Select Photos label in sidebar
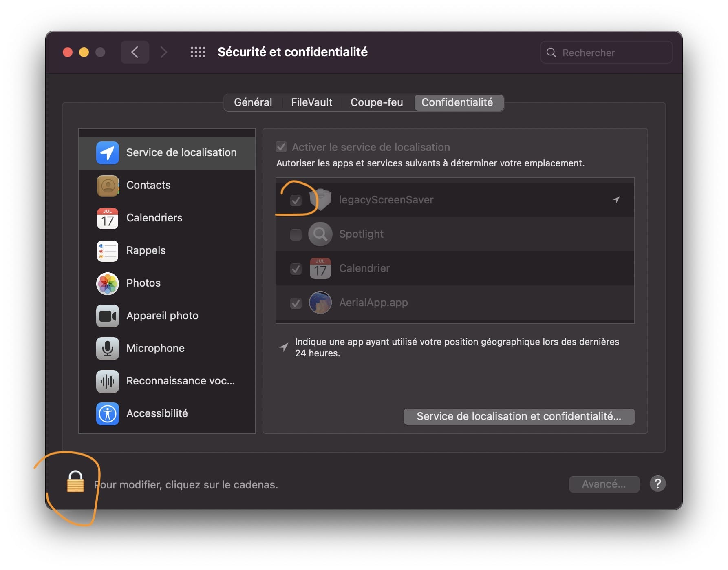Viewport: 728px width, 570px height. [143, 283]
